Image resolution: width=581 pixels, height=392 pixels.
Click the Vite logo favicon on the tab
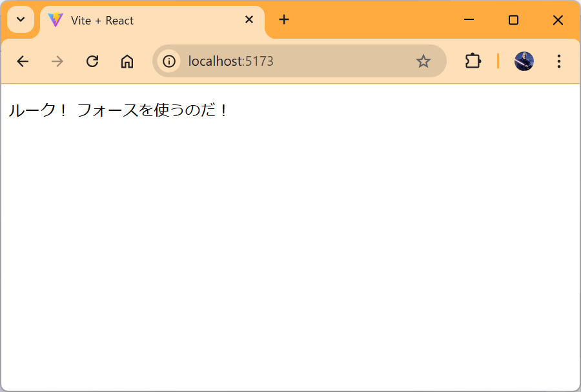(x=56, y=20)
